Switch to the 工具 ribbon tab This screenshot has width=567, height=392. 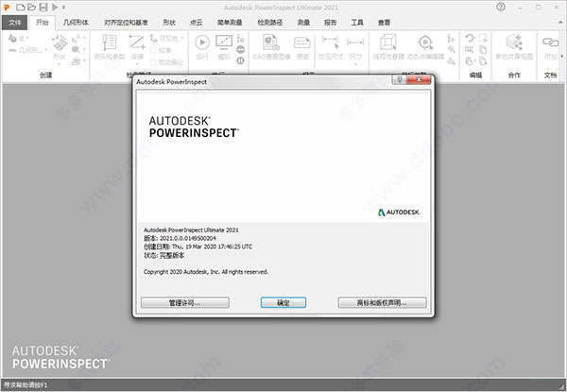tap(357, 23)
